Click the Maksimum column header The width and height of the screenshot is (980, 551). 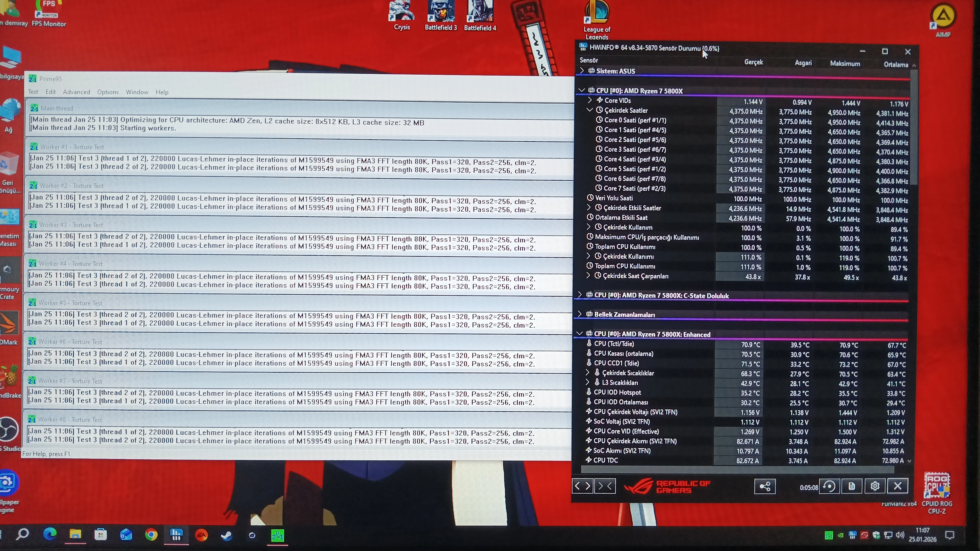tap(845, 64)
